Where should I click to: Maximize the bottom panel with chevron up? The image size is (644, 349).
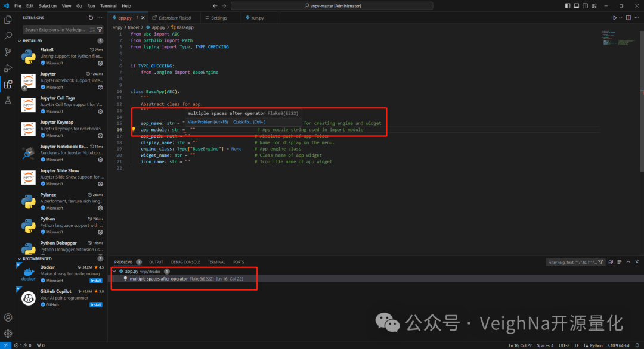pyautogui.click(x=628, y=262)
